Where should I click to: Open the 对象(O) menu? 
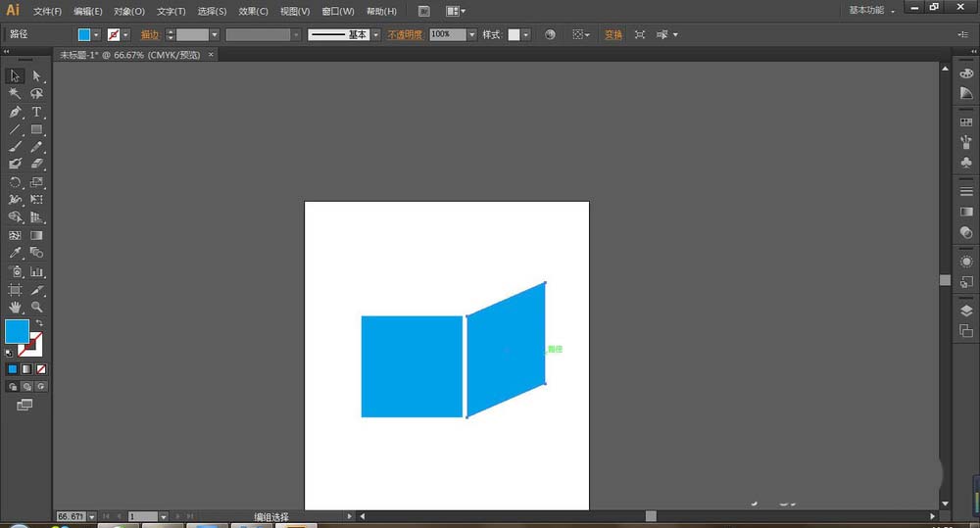(128, 11)
